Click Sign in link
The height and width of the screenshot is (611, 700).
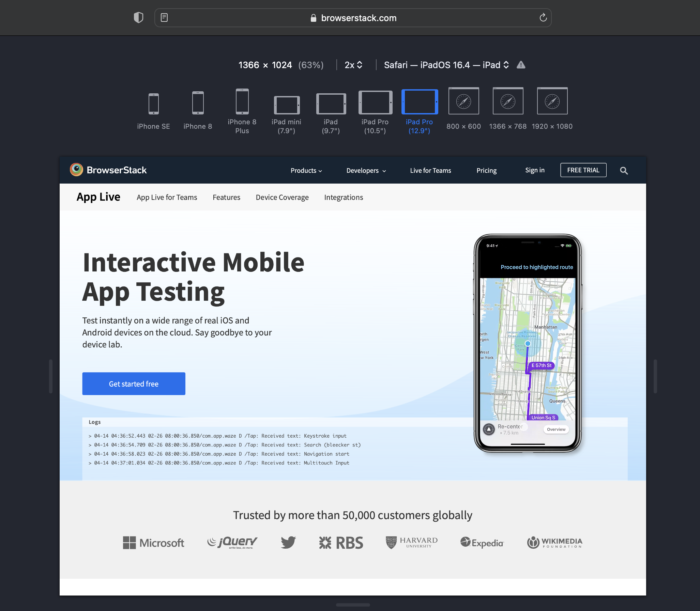tap(534, 170)
